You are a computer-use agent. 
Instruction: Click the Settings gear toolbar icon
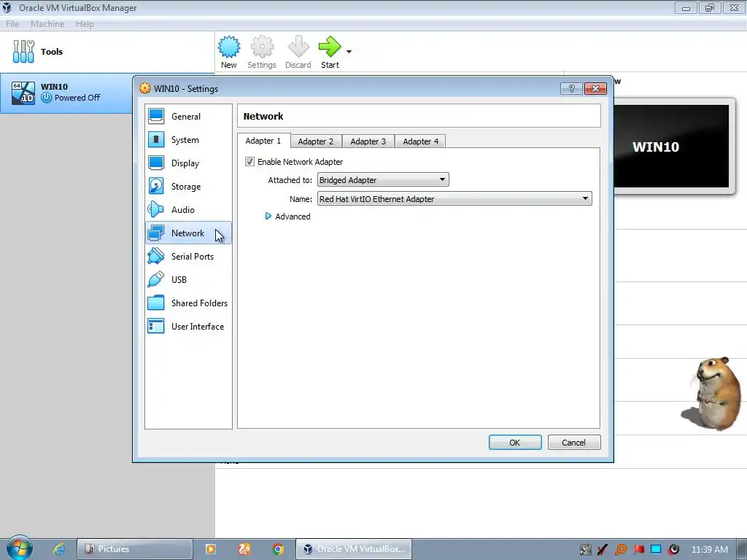[262, 52]
